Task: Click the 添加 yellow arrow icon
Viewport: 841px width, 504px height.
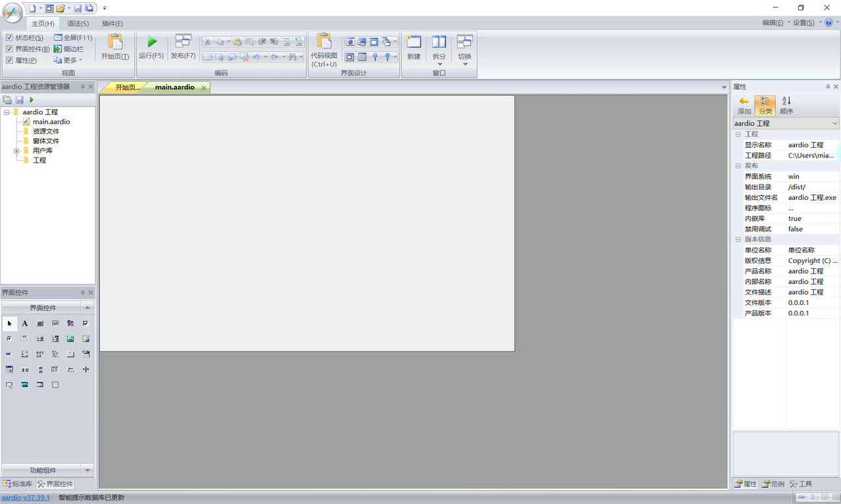Action: click(744, 101)
